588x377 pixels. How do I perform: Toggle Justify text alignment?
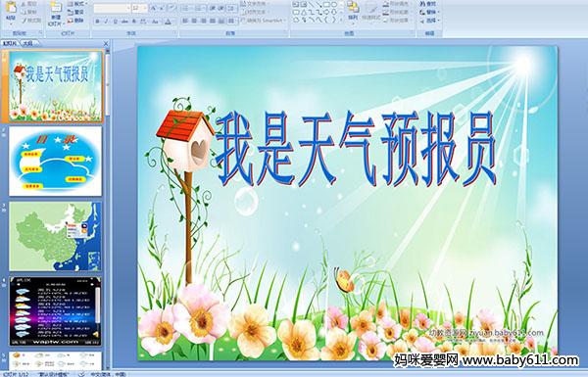pos(213,21)
